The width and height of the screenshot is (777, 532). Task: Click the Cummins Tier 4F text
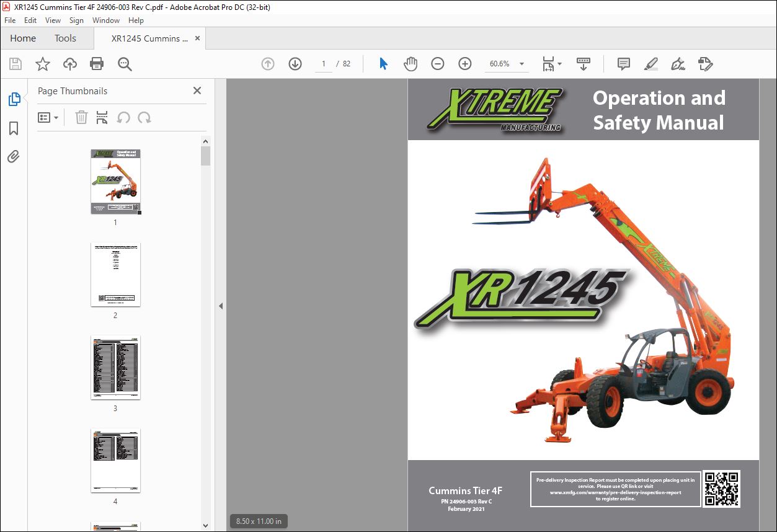click(466, 490)
